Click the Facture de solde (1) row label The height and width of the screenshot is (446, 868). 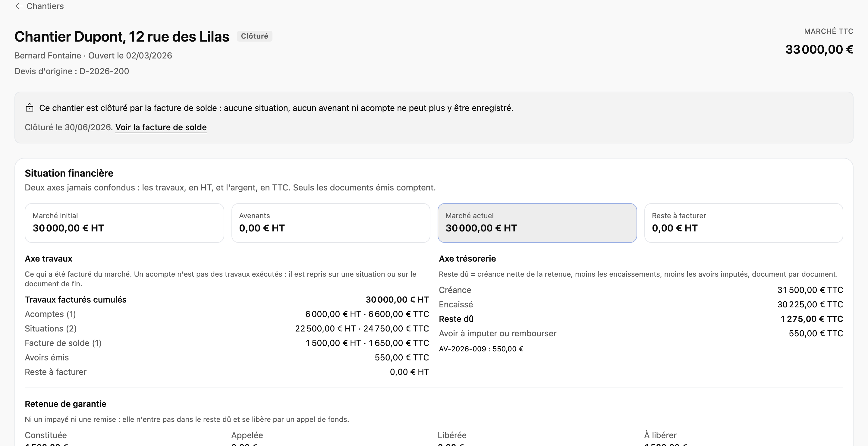click(63, 343)
